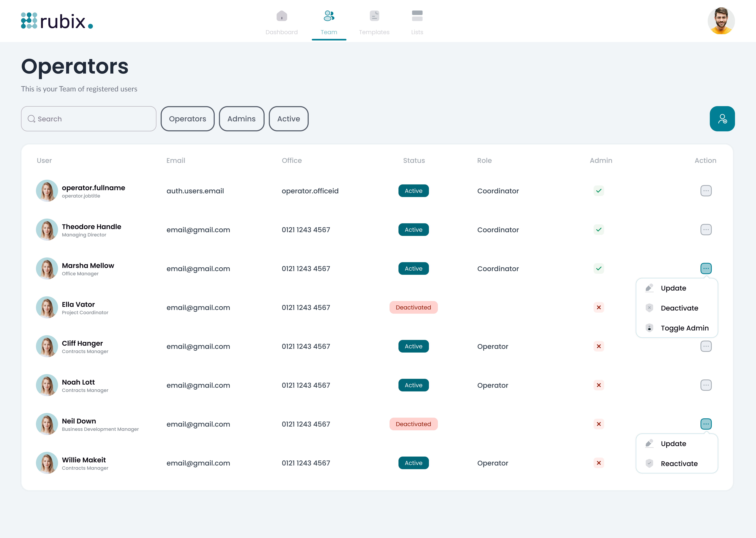Toggle admin checkmark for Theodore Handle
This screenshot has width=756, height=538.
tap(598, 230)
